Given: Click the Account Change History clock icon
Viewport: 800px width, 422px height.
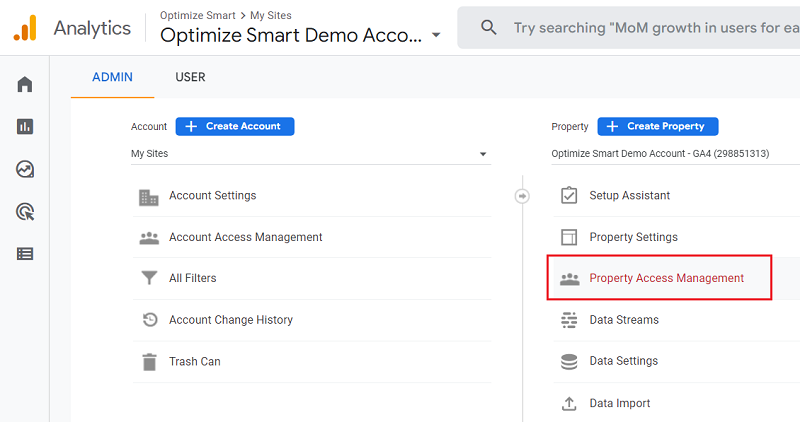Looking at the screenshot, I should (x=149, y=319).
